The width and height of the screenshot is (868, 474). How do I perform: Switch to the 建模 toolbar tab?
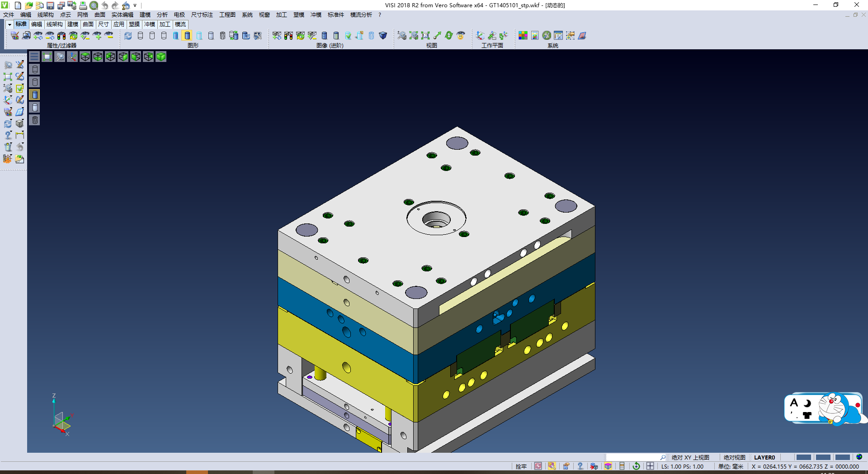tap(73, 24)
